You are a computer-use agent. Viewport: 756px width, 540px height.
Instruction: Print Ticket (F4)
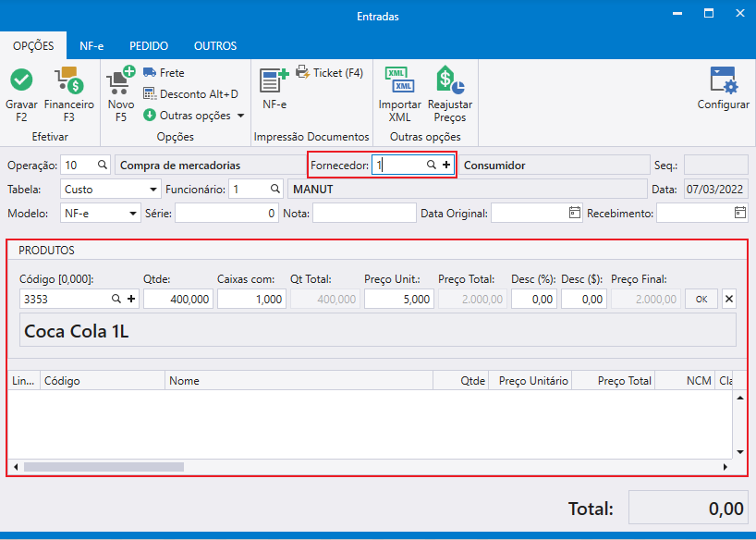[329, 73]
